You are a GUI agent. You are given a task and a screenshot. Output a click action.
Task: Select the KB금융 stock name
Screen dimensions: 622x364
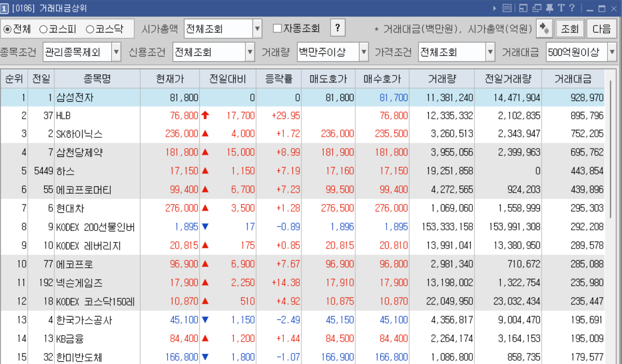click(x=70, y=338)
